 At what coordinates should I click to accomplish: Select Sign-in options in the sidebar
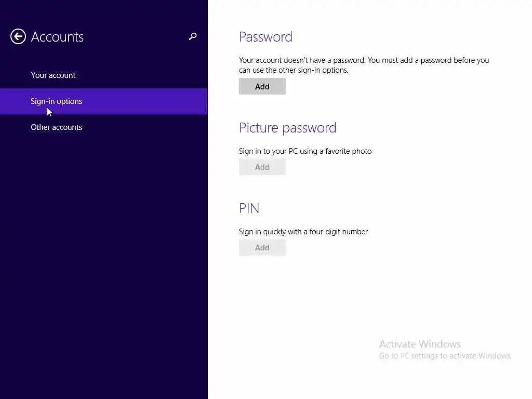click(103, 101)
